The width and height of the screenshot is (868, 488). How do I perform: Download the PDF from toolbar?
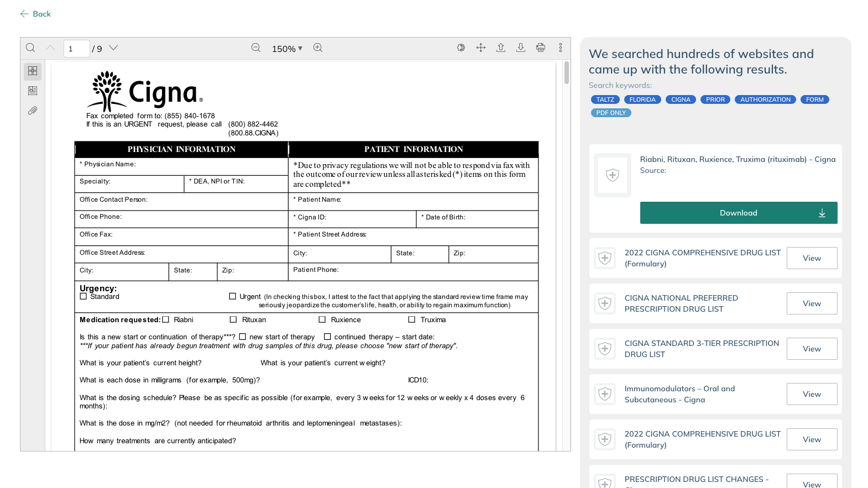point(521,48)
